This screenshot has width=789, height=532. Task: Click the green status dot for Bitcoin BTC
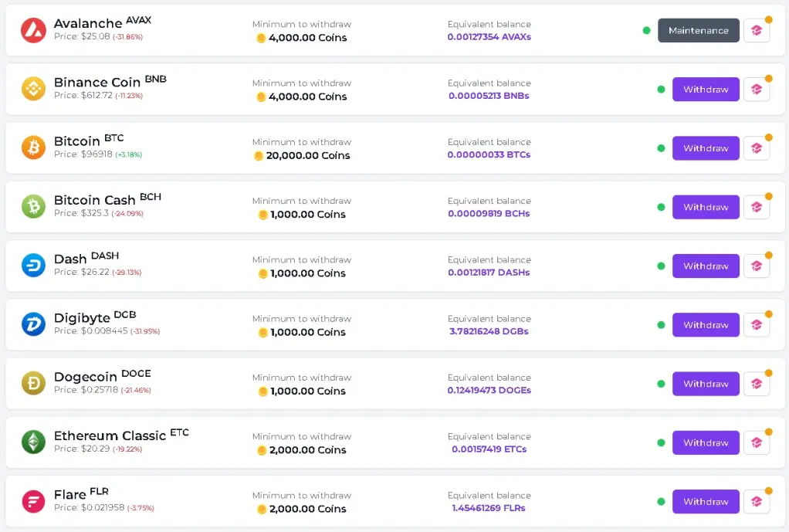661,148
